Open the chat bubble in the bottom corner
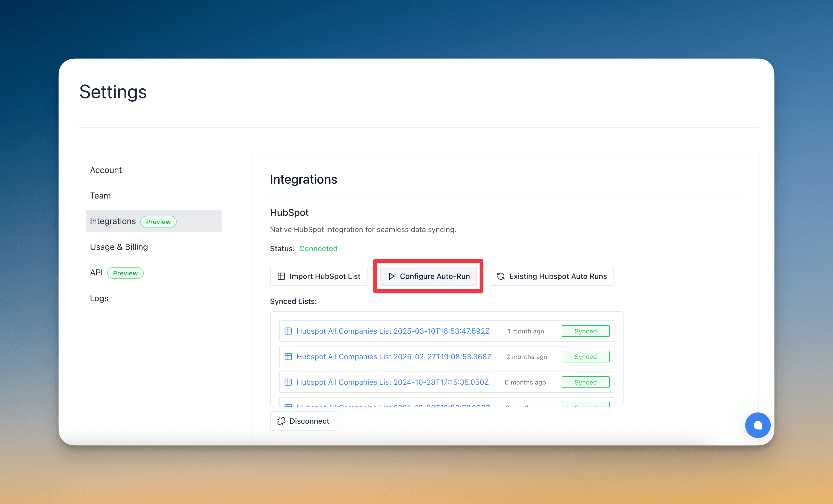 click(x=758, y=425)
